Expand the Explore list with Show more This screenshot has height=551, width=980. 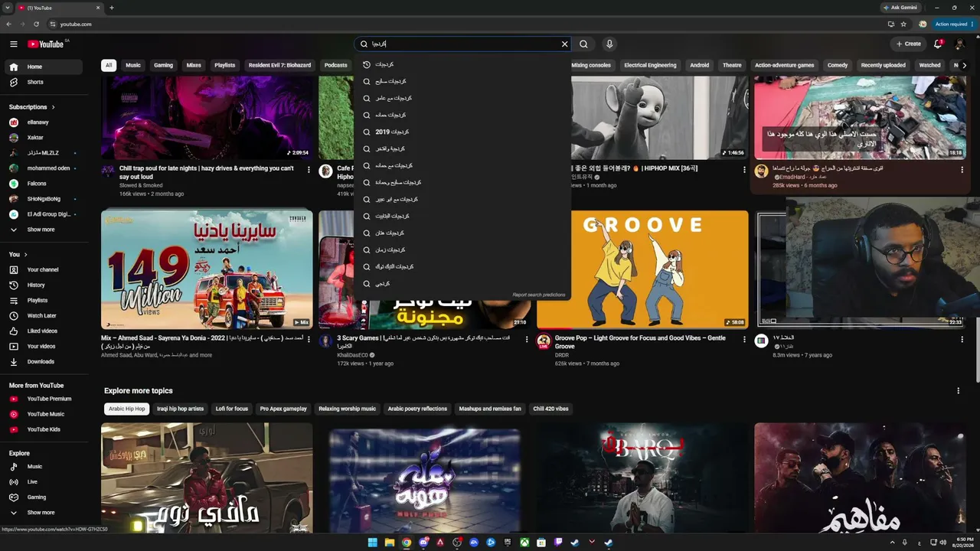coord(45,513)
